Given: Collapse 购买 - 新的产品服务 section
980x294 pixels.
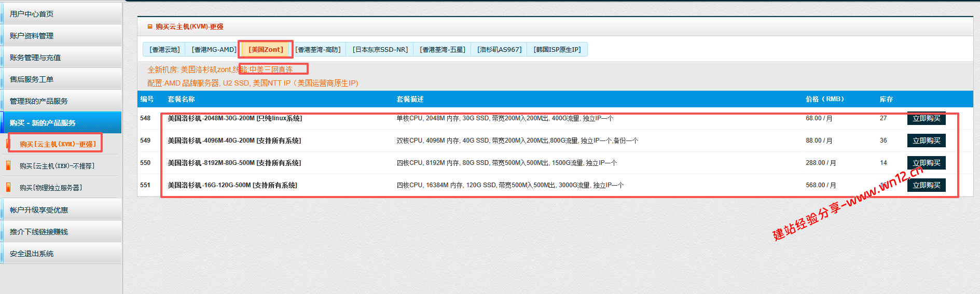Looking at the screenshot, I should (43, 123).
